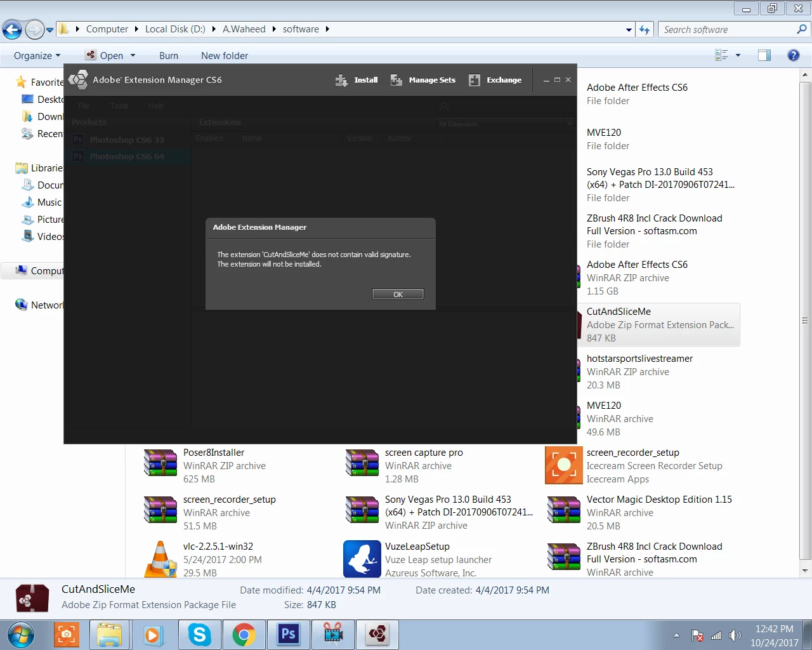Open Photoshop from the taskbar

point(288,635)
